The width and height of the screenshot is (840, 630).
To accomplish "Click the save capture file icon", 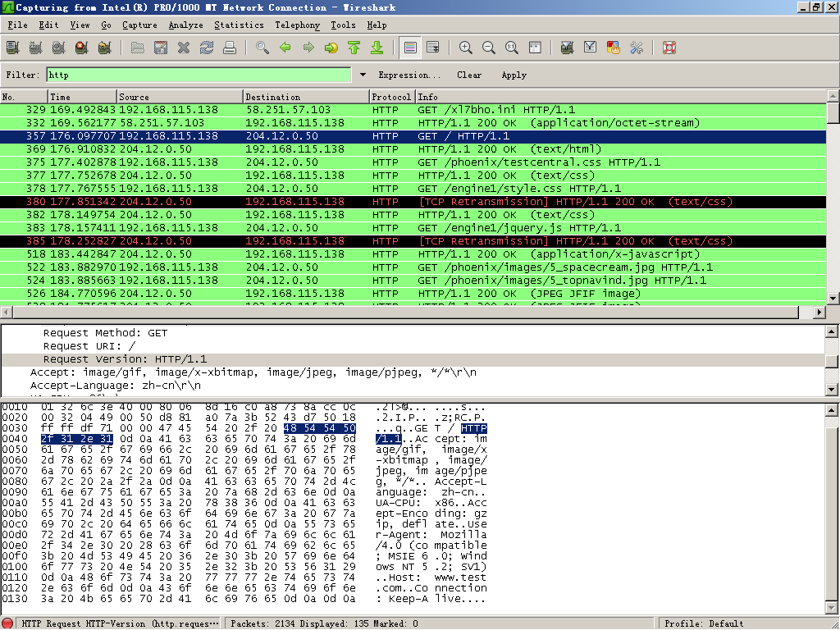I will pyautogui.click(x=161, y=48).
